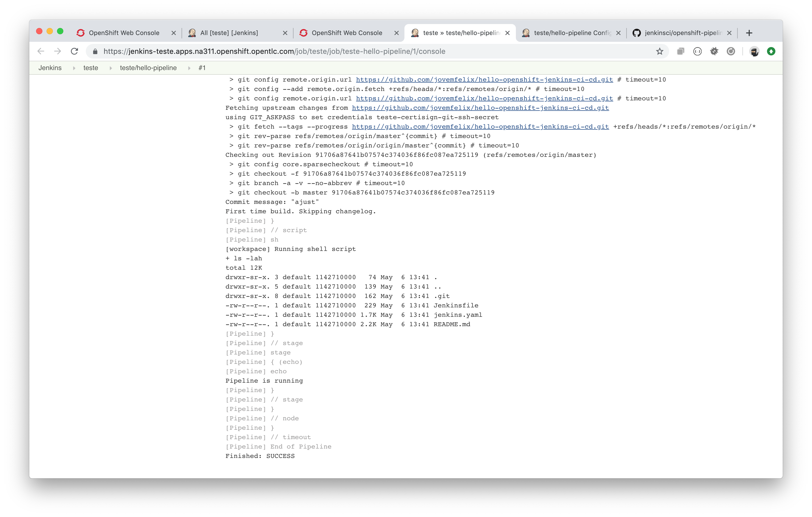Open the jenkinsci/openshift-pipeline GitHub tab
Viewport: 812px width, 517px height.
683,33
